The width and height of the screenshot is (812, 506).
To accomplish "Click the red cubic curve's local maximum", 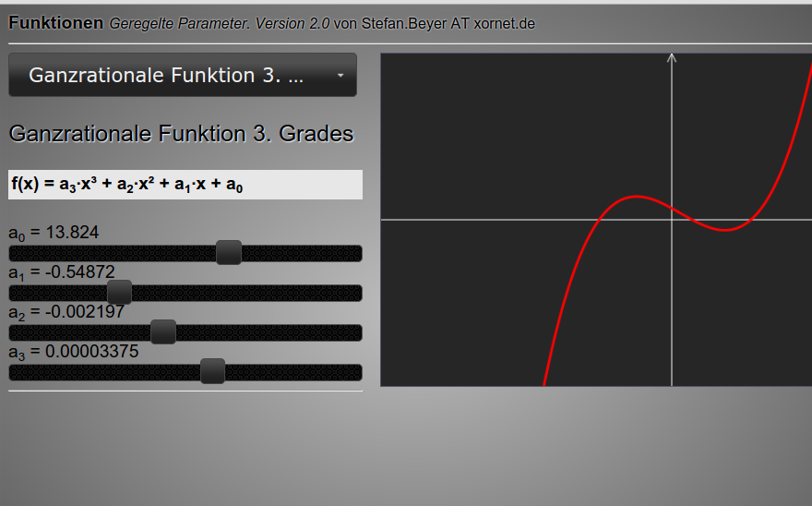I will pyautogui.click(x=637, y=197).
